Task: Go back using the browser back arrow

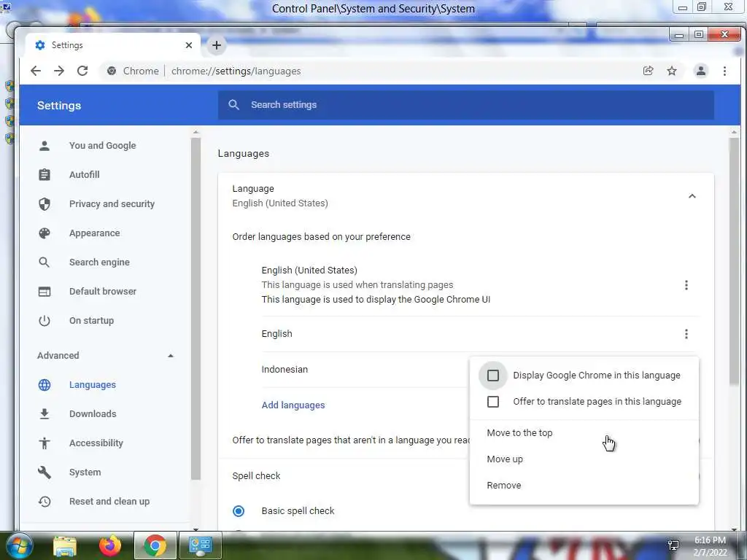Action: (36, 71)
